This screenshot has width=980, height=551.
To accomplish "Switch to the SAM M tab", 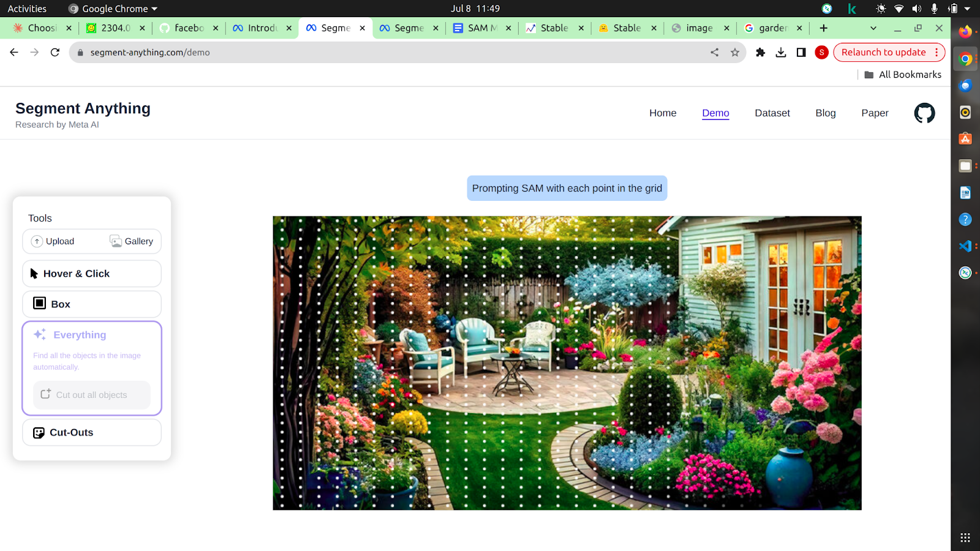I will coord(481,28).
